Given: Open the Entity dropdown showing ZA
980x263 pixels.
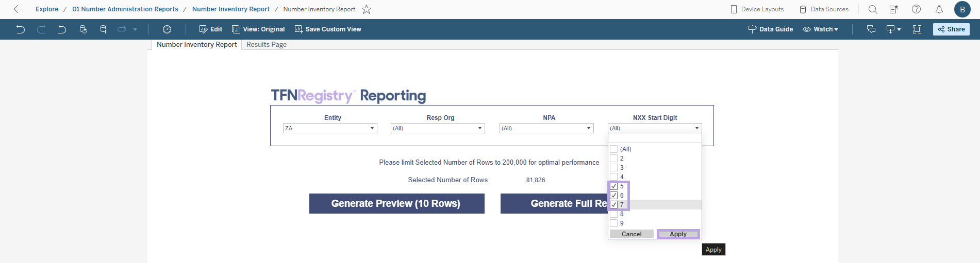Looking at the screenshot, I should 330,128.
